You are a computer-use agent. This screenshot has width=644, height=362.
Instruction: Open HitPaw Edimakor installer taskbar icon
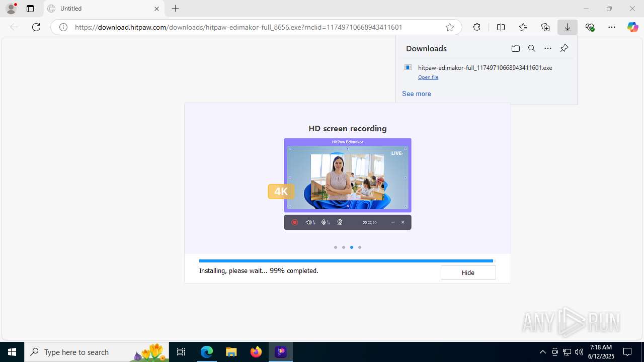pyautogui.click(x=281, y=352)
